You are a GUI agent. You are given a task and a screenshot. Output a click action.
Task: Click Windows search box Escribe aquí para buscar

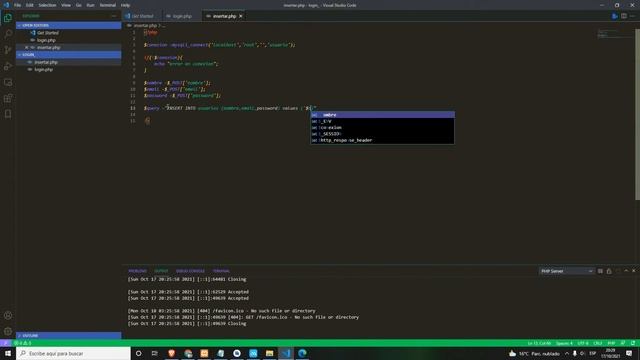coord(73,353)
